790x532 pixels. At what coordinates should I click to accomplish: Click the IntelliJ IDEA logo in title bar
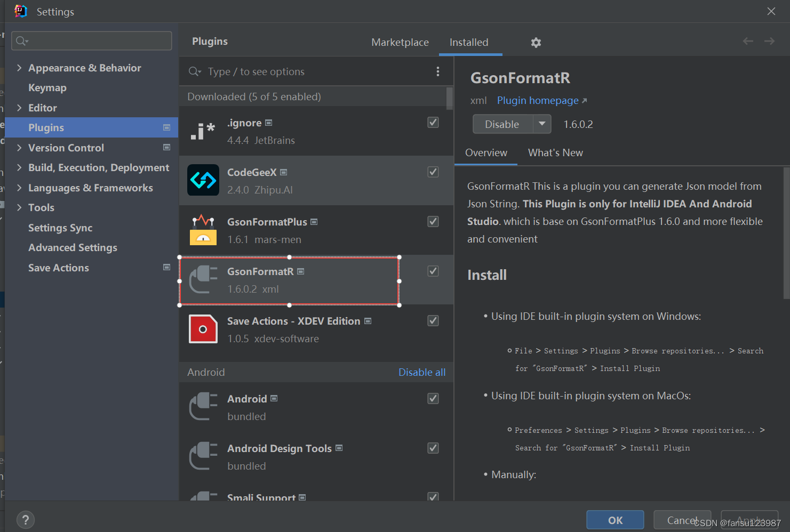click(21, 11)
